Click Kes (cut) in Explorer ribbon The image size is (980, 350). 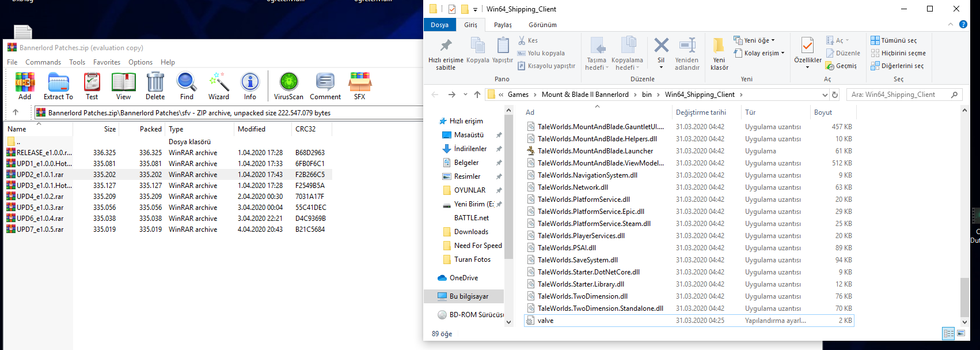(x=528, y=40)
